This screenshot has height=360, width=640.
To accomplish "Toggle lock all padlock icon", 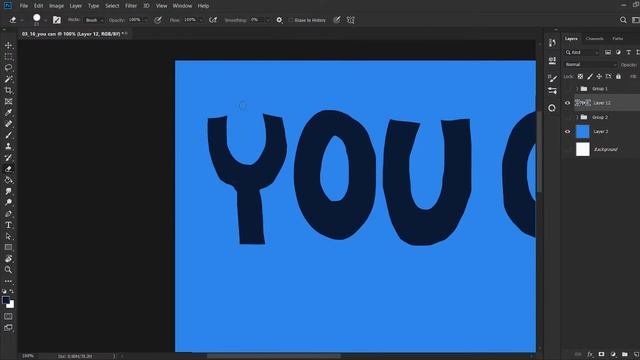I will click(618, 76).
